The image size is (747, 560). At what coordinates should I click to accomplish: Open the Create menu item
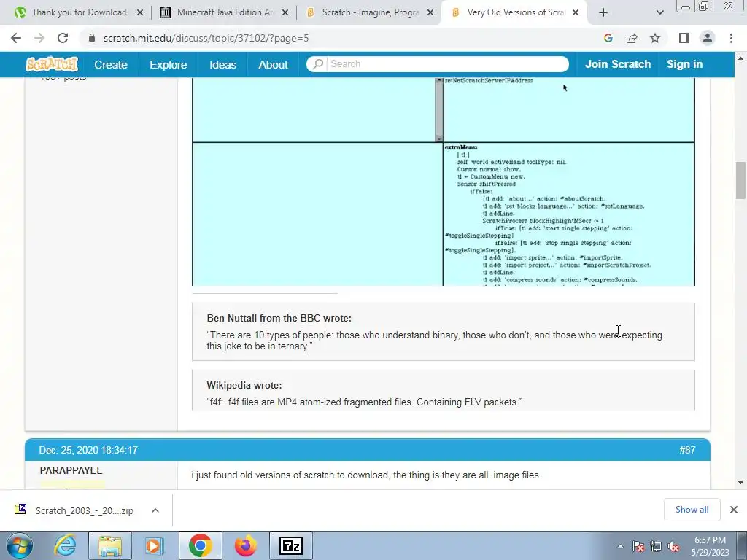tap(111, 64)
